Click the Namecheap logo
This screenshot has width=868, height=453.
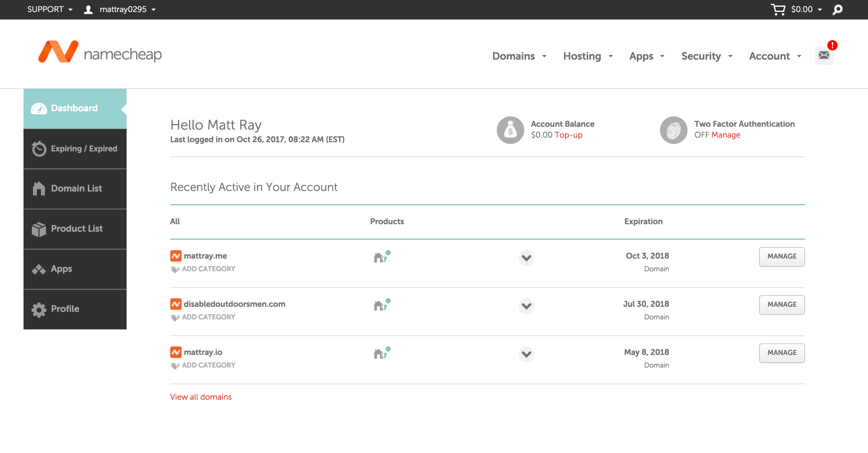coord(100,52)
